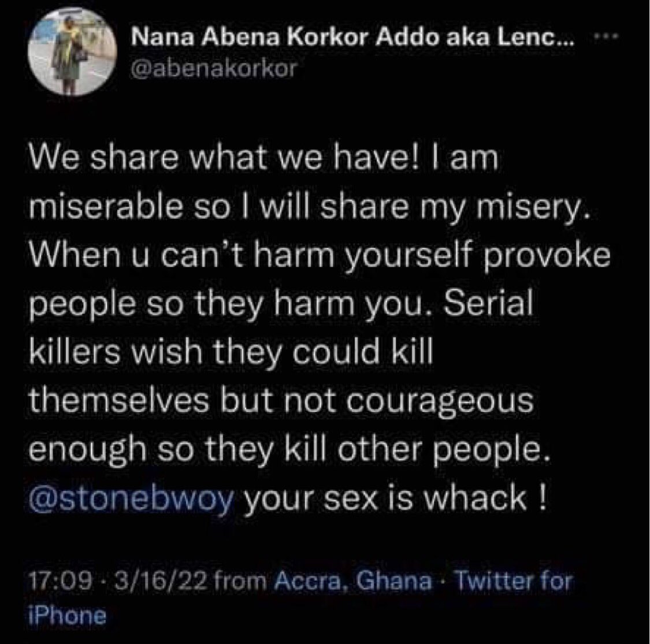The height and width of the screenshot is (644, 650).
Task: Click Nana Abena Korkor's profile picture
Action: (x=69, y=49)
